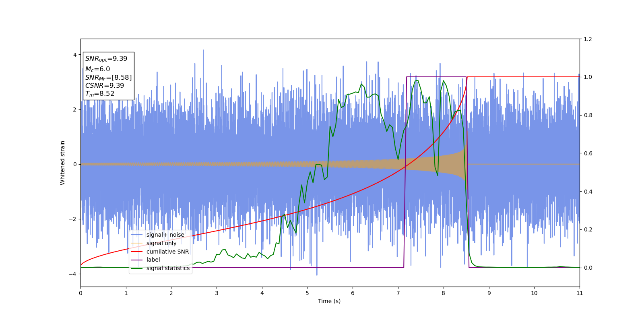The height and width of the screenshot is (322, 644).
Task: Click the right y-axis tick label 1.2
Action: coord(588,39)
